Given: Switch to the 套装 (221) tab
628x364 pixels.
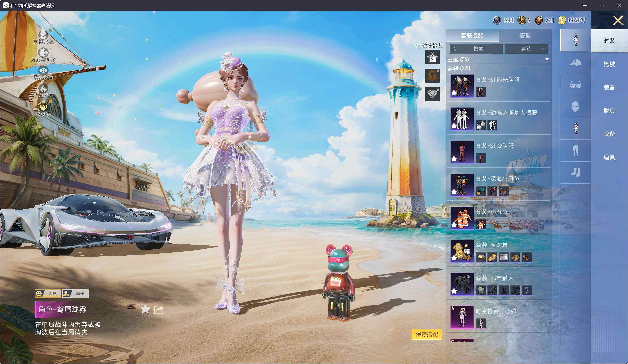Looking at the screenshot, I should coord(472,35).
